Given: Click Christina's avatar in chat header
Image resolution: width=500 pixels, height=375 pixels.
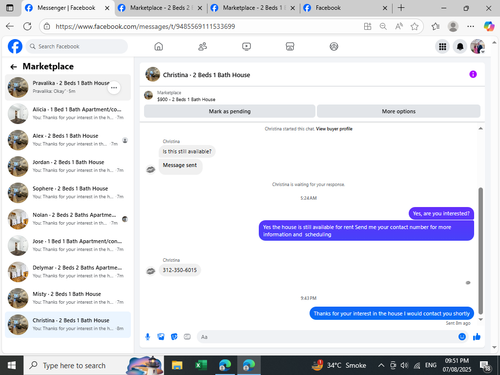Looking at the screenshot, I should 153,74.
